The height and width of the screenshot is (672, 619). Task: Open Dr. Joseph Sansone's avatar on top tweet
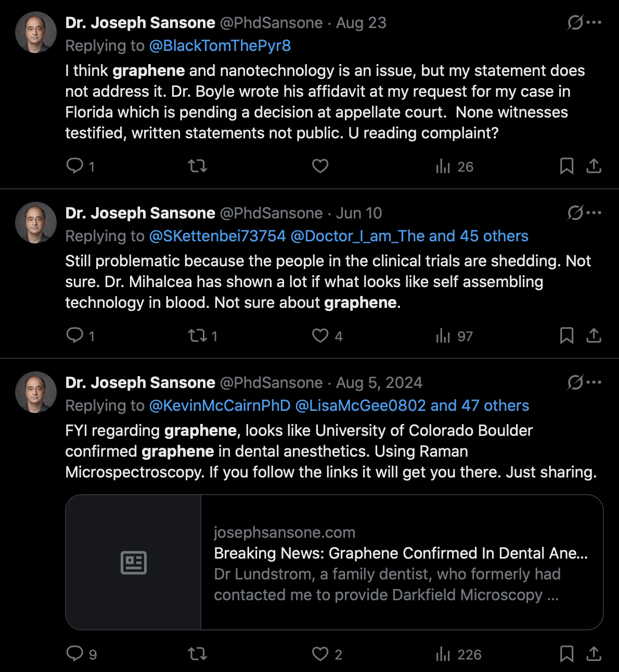[x=36, y=32]
